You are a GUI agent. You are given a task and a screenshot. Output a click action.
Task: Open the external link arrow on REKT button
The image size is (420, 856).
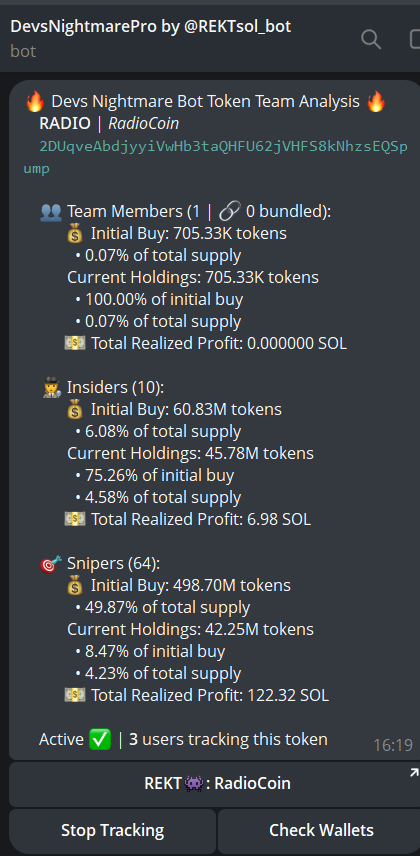coord(414,772)
